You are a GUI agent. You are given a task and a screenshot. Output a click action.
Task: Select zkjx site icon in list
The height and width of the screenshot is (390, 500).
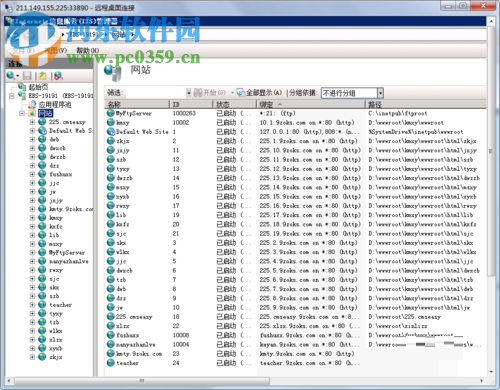(x=111, y=141)
